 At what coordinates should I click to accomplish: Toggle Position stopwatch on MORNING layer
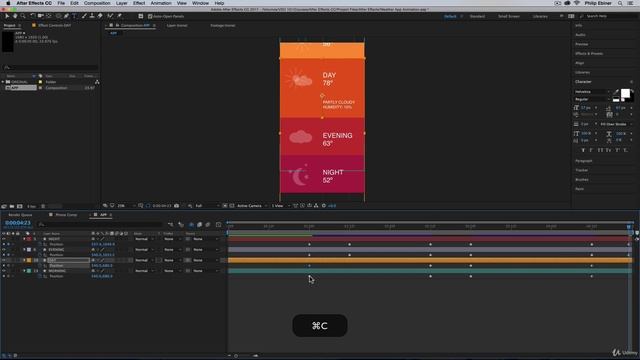click(x=40, y=276)
